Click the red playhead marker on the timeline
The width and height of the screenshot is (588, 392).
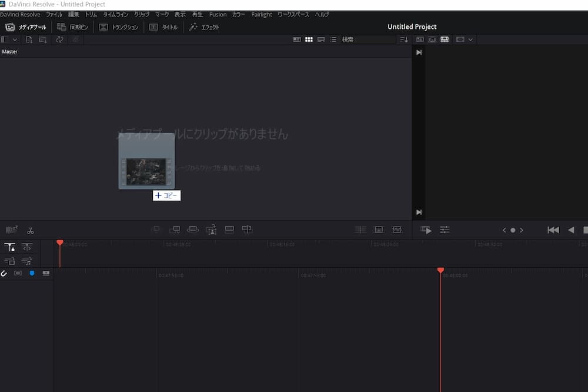[x=441, y=270]
